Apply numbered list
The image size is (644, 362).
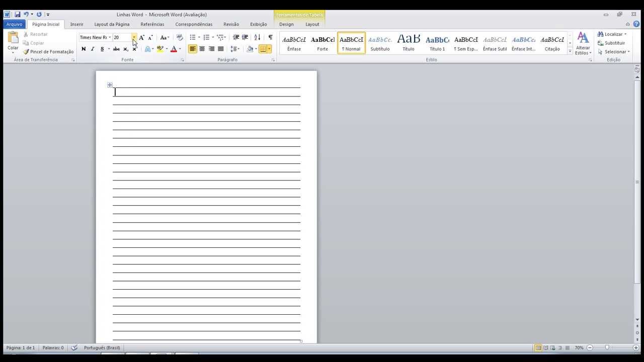(x=206, y=37)
